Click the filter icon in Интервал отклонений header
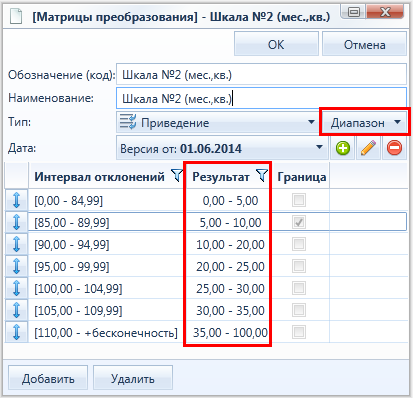413x398 pixels. click(x=177, y=176)
